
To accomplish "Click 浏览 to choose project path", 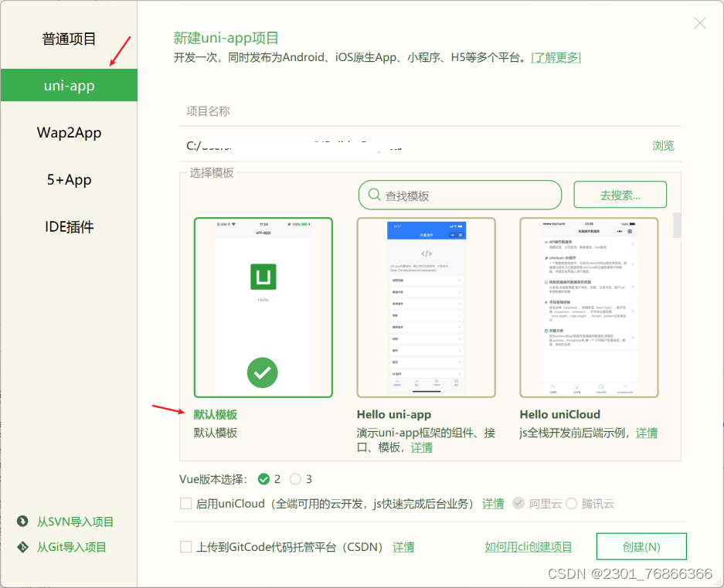I will coord(663,145).
